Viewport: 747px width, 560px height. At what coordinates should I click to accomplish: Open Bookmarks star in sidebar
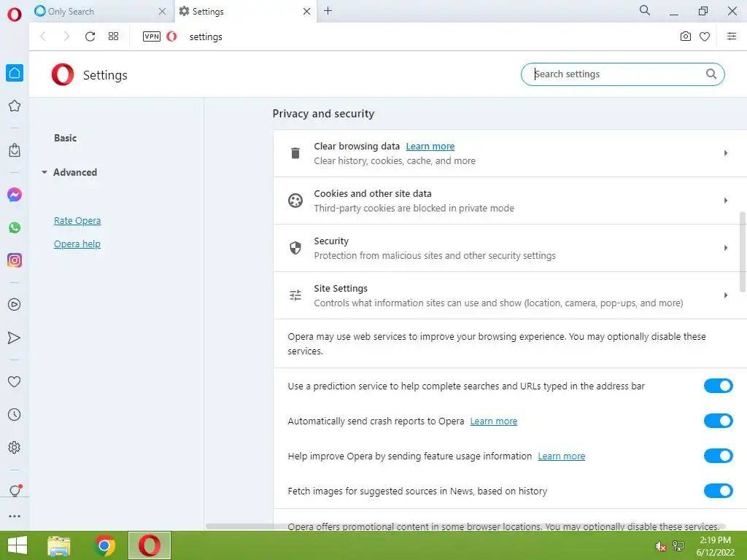pos(15,106)
